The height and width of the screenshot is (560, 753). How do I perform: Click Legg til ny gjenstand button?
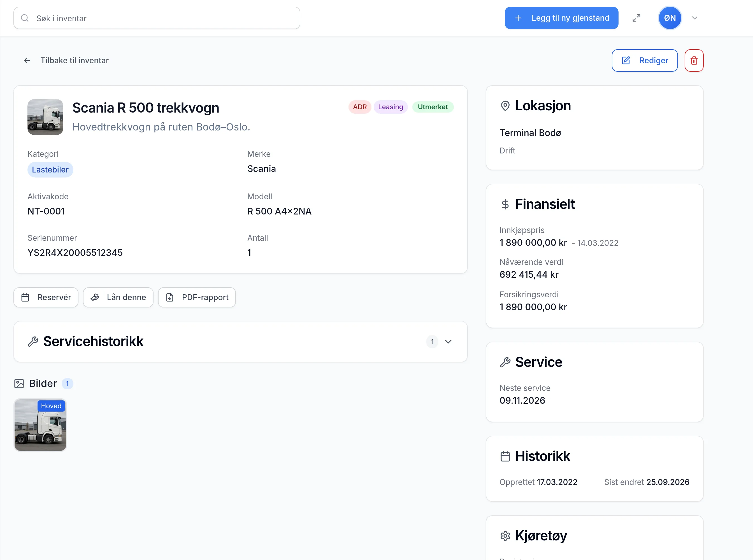[561, 18]
